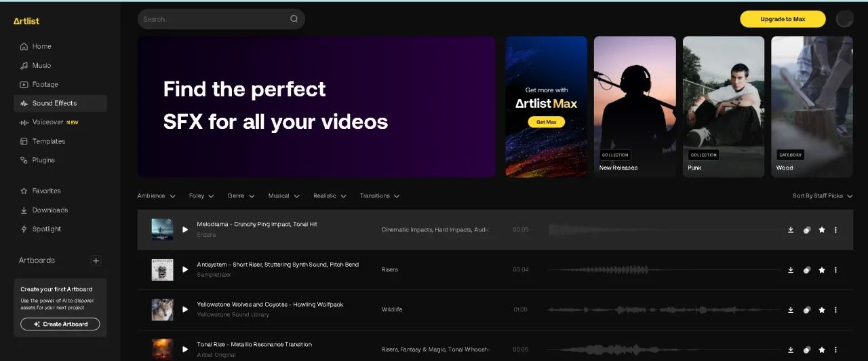Screen dimensions: 868x361
Task: Open the Sort By Staff Picks dropdown
Action: click(823, 196)
